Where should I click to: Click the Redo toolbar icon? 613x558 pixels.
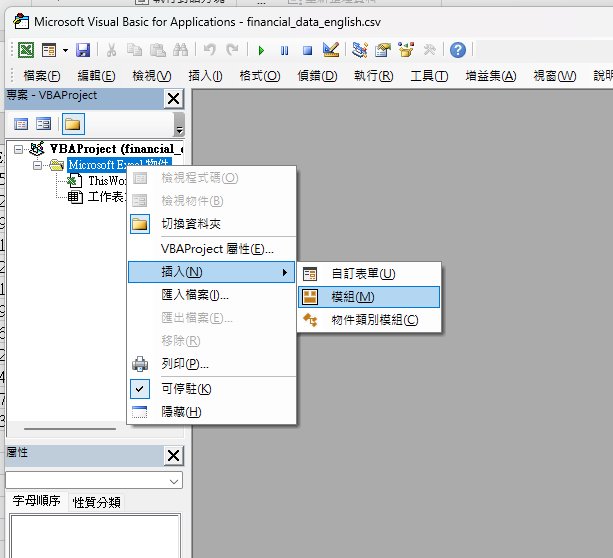point(233,50)
